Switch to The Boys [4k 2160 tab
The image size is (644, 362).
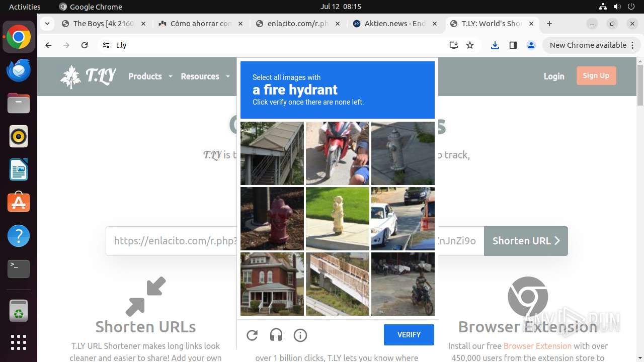[x=103, y=24]
